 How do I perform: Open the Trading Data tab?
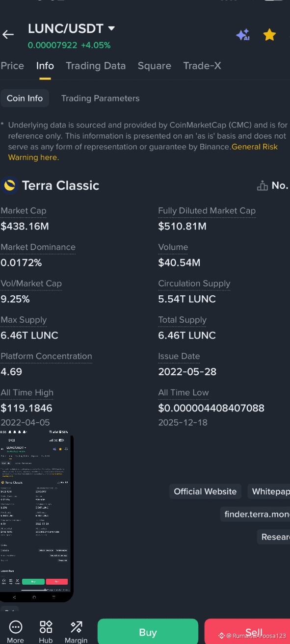tap(96, 66)
